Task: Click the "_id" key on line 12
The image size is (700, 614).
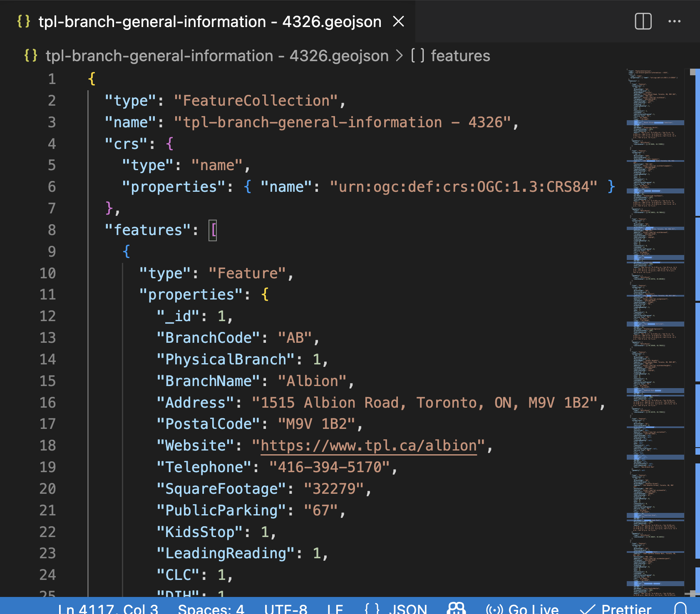Action: [x=178, y=316]
